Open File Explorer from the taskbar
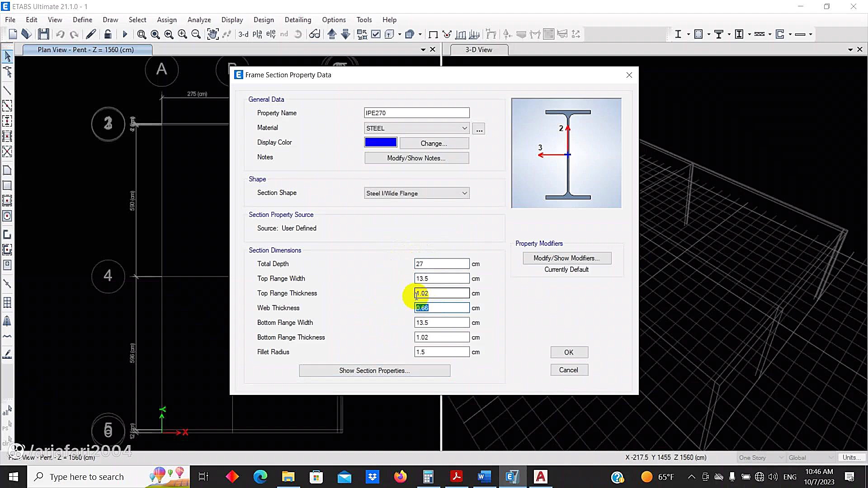 tap(288, 477)
